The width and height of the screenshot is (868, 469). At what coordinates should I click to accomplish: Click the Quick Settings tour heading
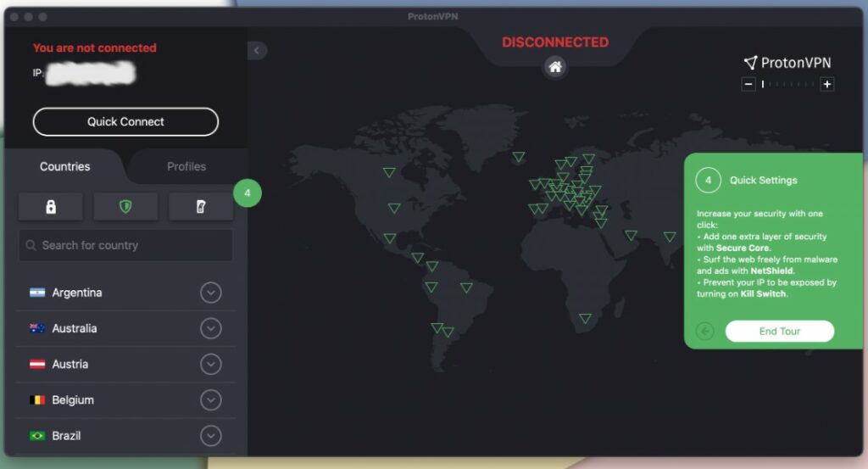pos(764,181)
